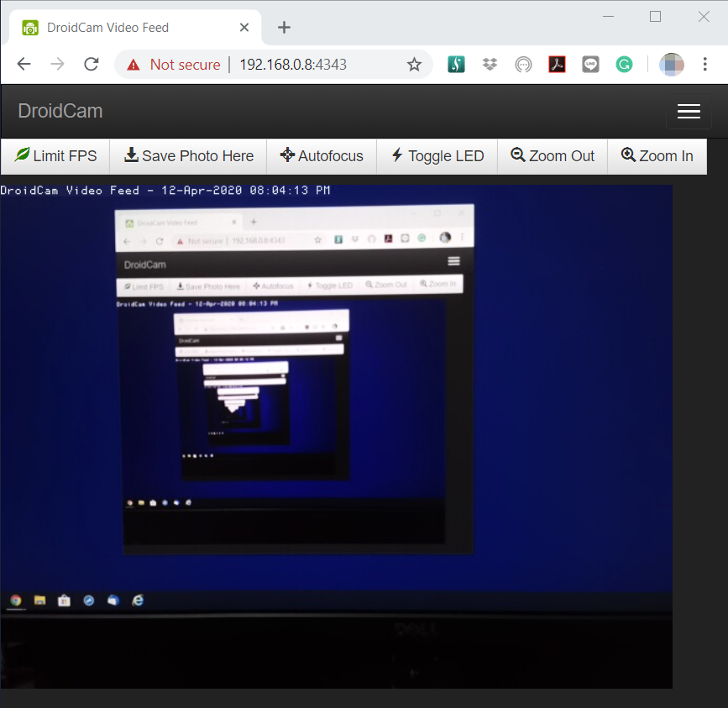This screenshot has height=708, width=728.
Task: Open the green S script extension
Action: 457,64
